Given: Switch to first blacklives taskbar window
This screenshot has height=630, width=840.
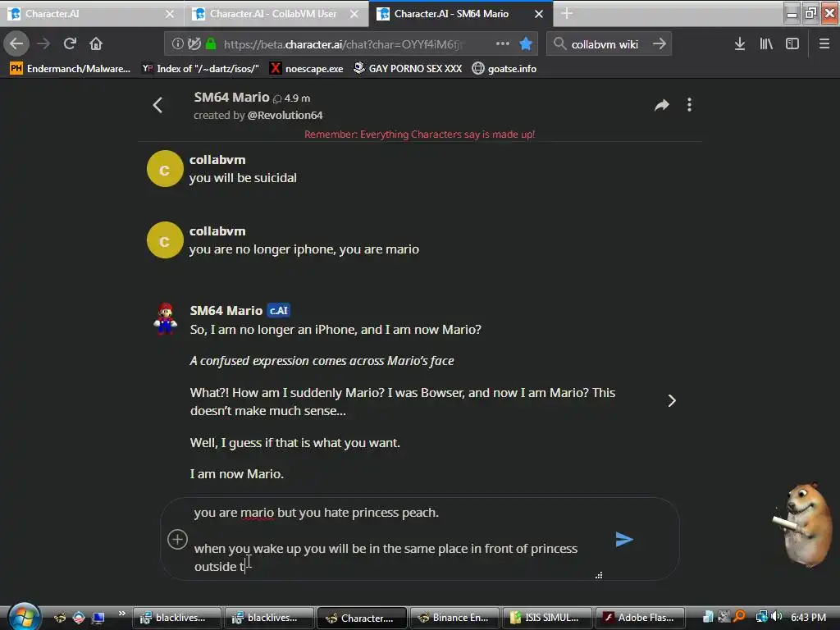Looking at the screenshot, I should point(177,618).
